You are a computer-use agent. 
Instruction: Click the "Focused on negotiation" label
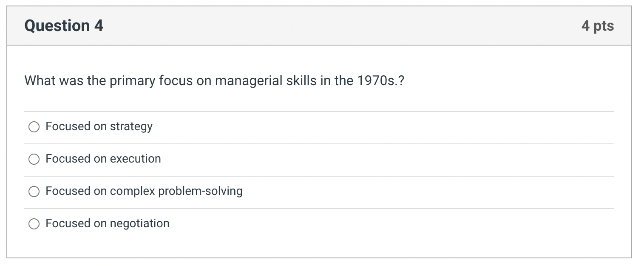(108, 223)
